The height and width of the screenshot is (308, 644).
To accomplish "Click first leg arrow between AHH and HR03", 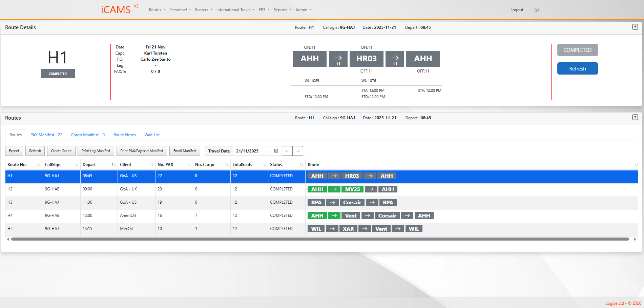I will pyautogui.click(x=338, y=59).
